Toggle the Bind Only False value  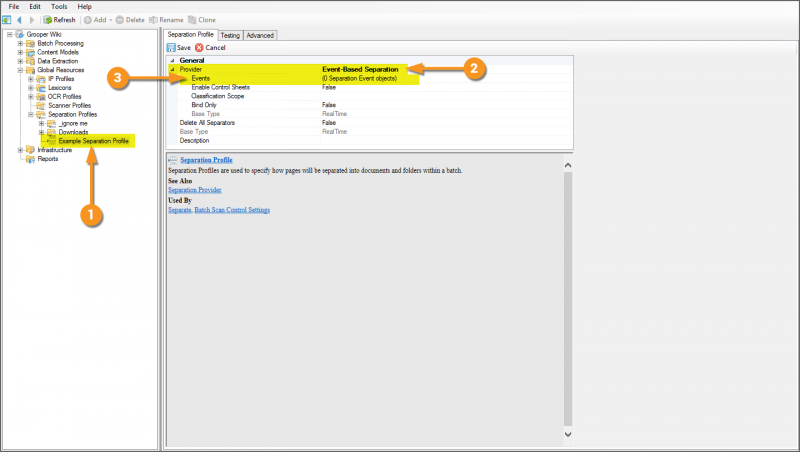pos(329,105)
